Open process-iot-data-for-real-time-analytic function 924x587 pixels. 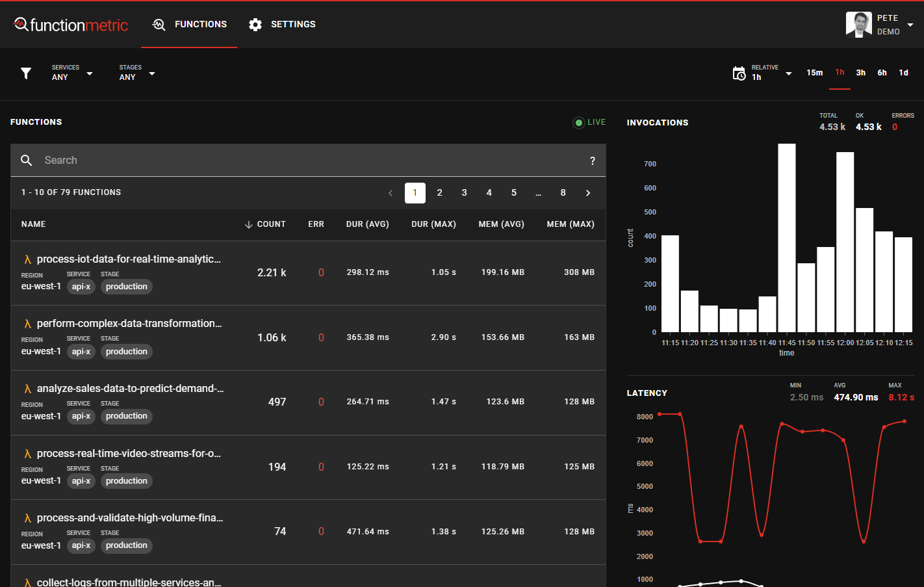click(129, 259)
